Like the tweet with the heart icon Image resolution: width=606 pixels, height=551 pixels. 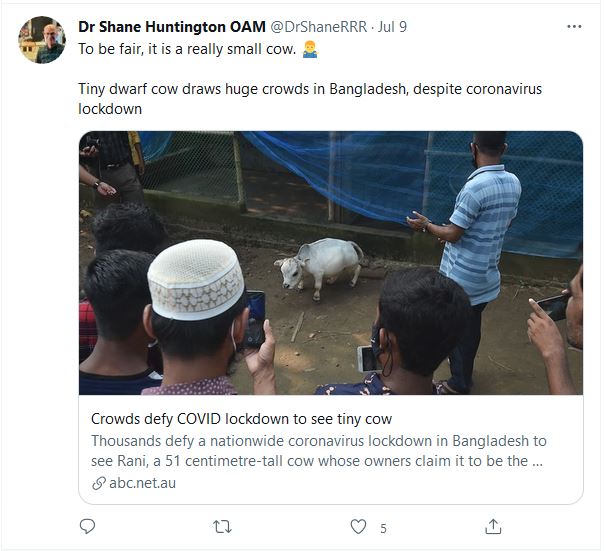(x=358, y=526)
